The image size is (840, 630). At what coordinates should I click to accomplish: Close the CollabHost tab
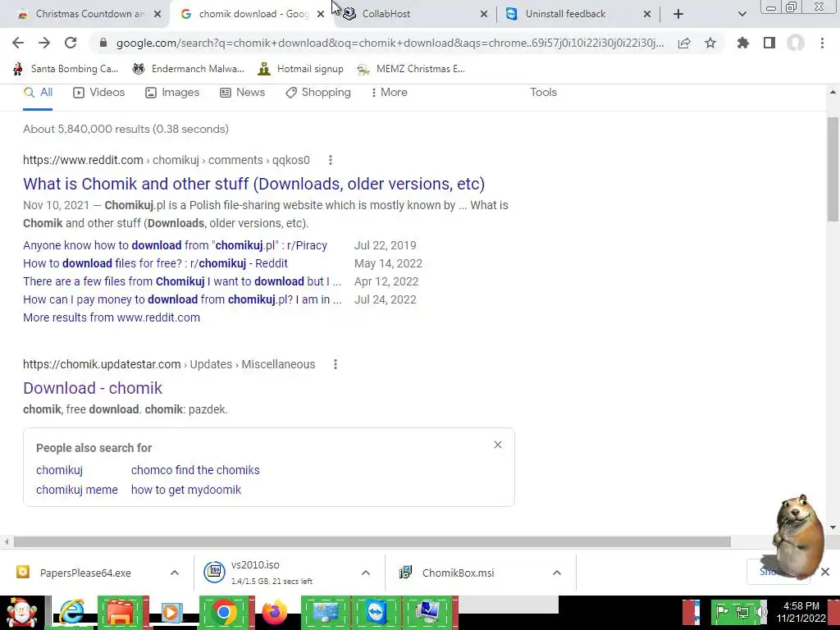tap(484, 14)
